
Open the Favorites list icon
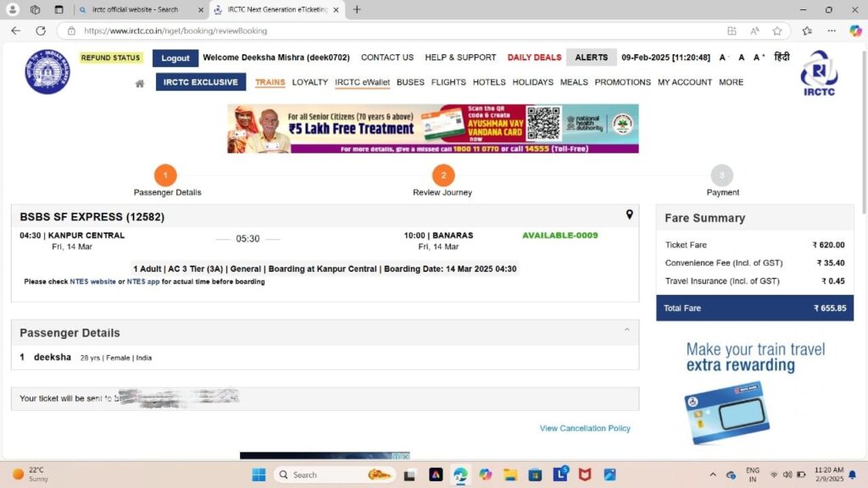pyautogui.click(x=807, y=31)
